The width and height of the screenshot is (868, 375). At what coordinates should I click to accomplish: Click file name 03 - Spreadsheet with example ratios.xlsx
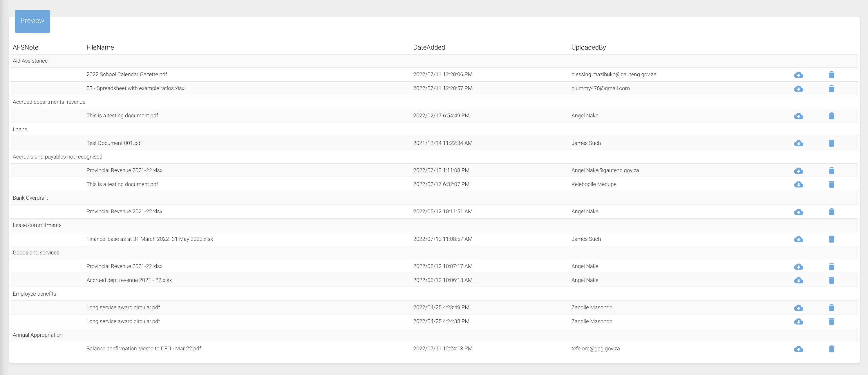[x=135, y=88]
